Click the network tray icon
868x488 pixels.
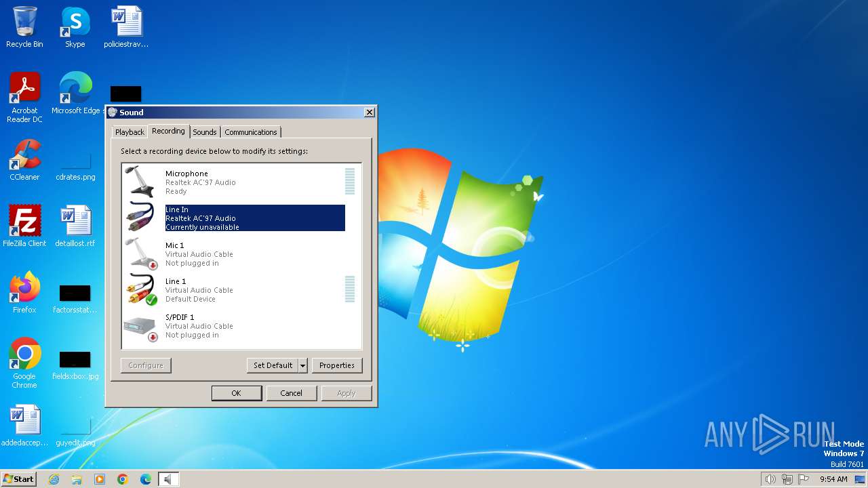point(788,479)
